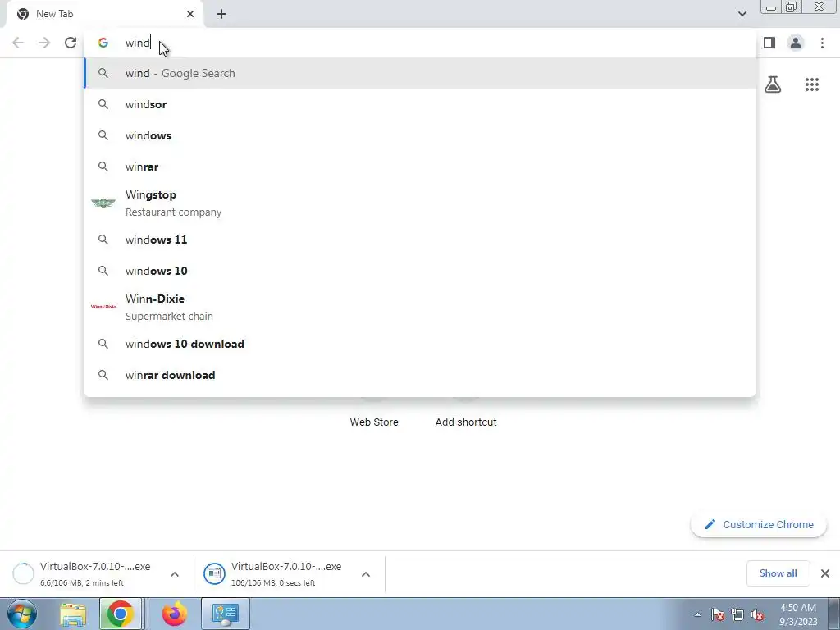Open the in-progress VirtualBox download (6.6/106 MB)
This screenshot has width=840, height=630.
pyautogui.click(x=95, y=573)
